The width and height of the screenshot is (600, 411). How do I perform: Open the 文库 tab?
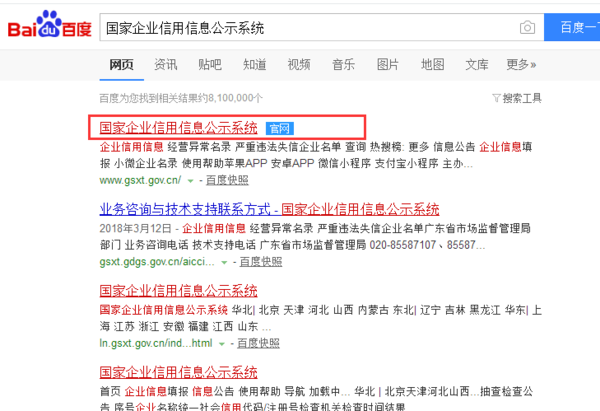pos(477,65)
